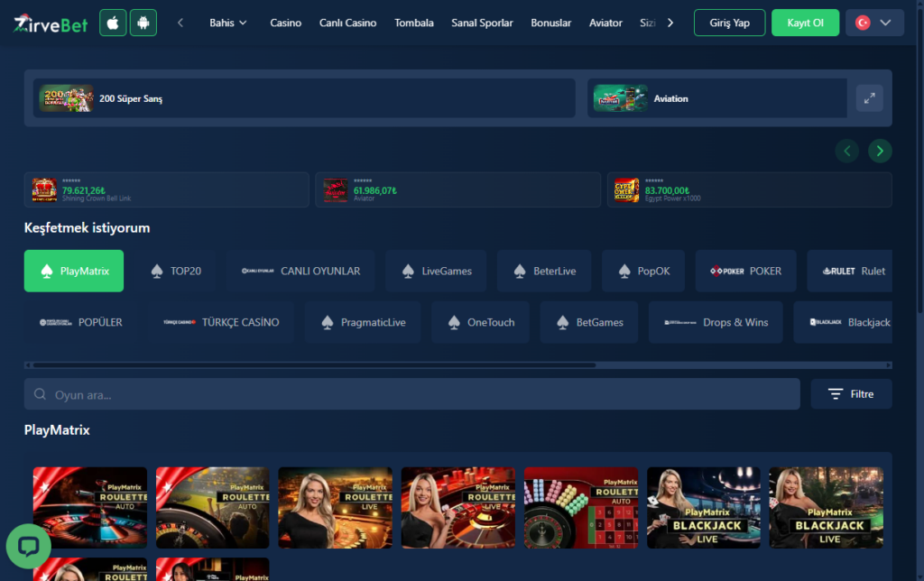The image size is (924, 581).
Task: Open the Turkish flag language dropdown
Action: pyautogui.click(x=874, y=23)
